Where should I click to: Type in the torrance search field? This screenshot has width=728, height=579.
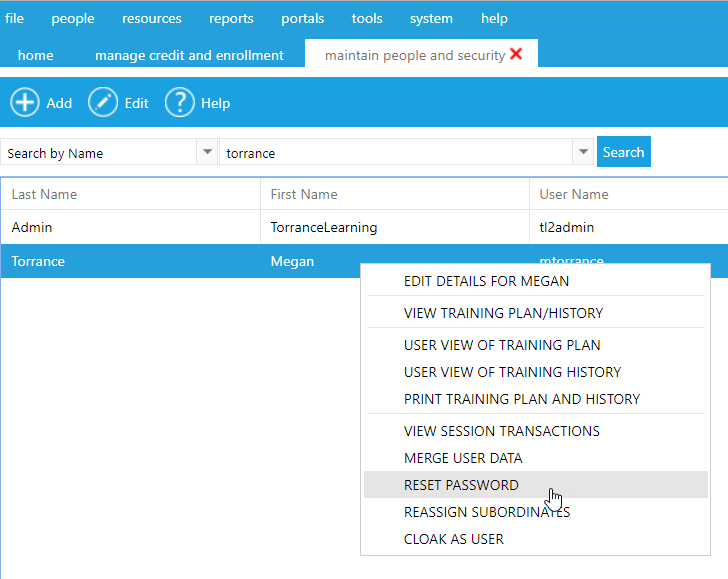pos(395,153)
